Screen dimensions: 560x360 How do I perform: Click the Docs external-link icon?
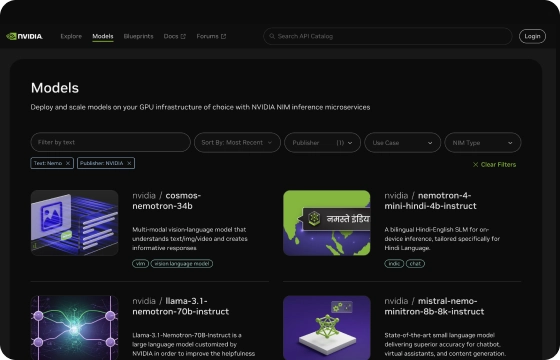[183, 36]
